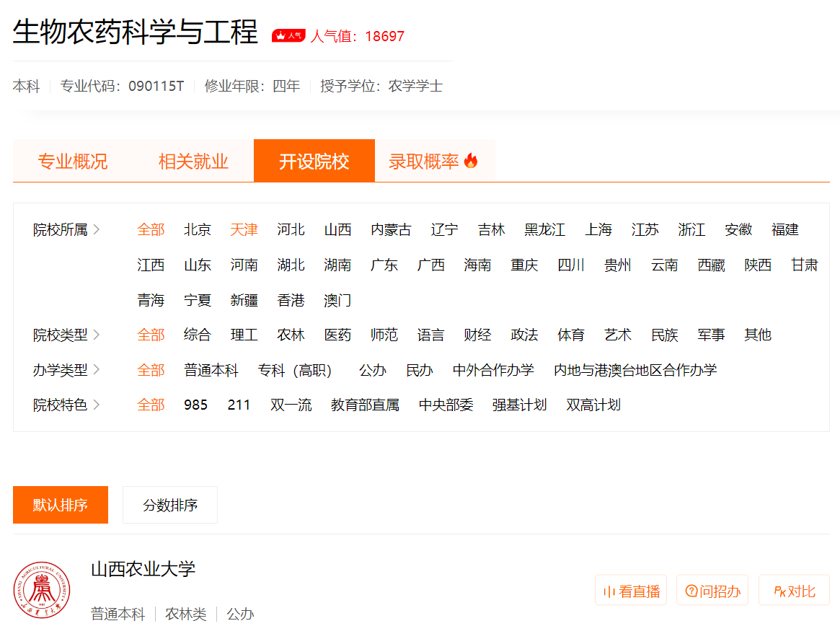Filter schools by 重庆
This screenshot has height=639, width=840.
coord(524,265)
